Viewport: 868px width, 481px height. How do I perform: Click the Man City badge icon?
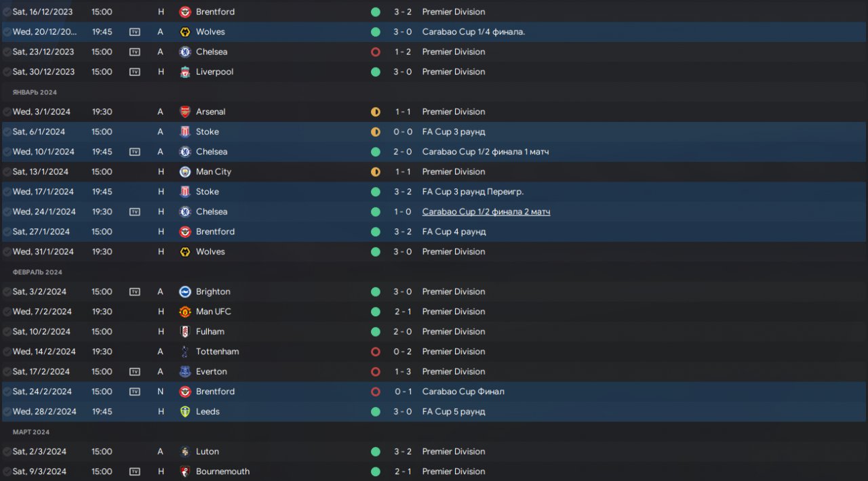(185, 172)
